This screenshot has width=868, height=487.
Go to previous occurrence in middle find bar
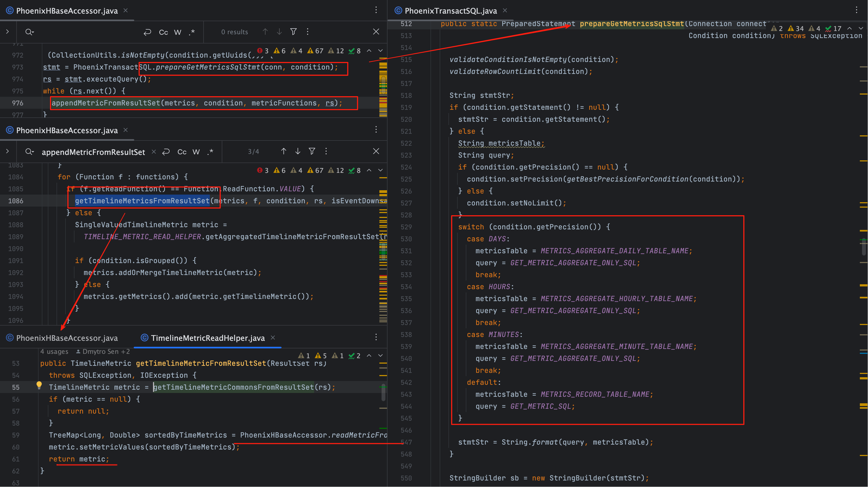(284, 151)
